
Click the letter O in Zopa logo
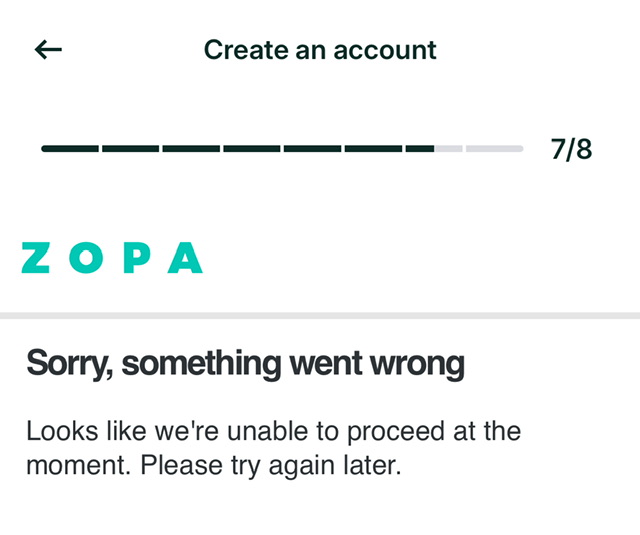click(86, 258)
